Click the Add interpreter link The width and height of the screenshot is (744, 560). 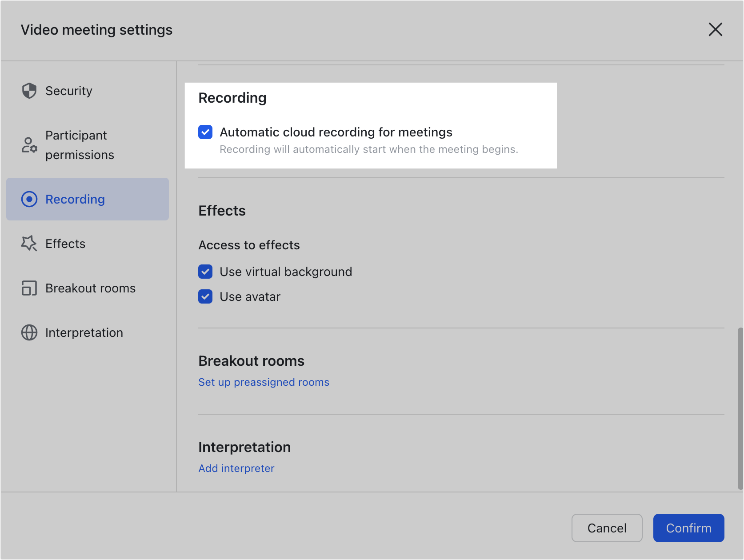click(x=236, y=468)
